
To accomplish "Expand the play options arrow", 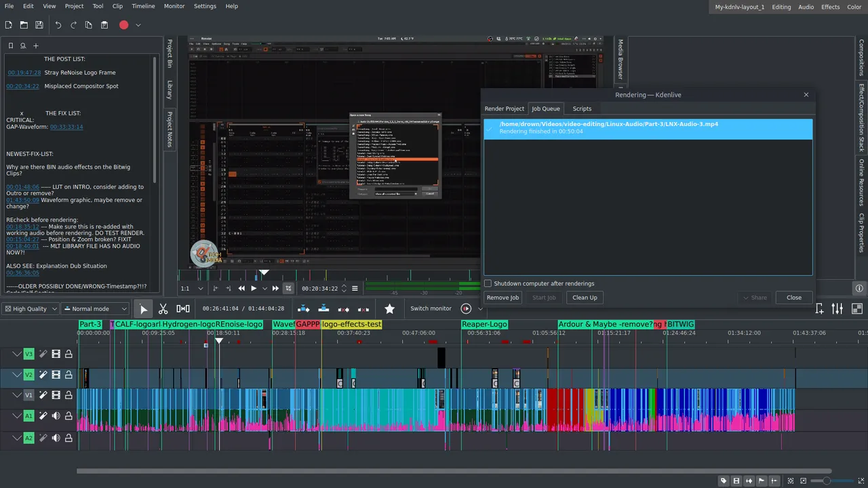I will 264,288.
